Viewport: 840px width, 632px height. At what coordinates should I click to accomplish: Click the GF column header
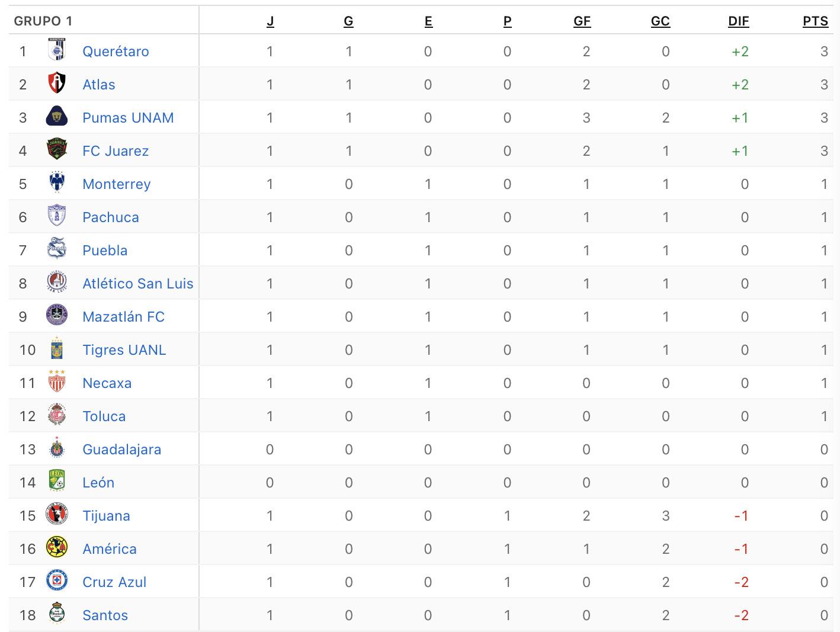coord(582,21)
